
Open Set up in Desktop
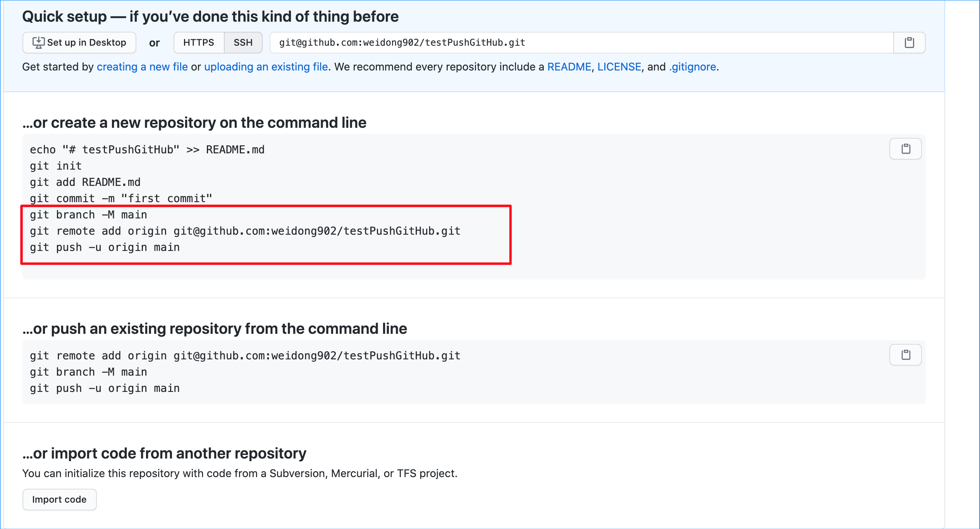79,43
